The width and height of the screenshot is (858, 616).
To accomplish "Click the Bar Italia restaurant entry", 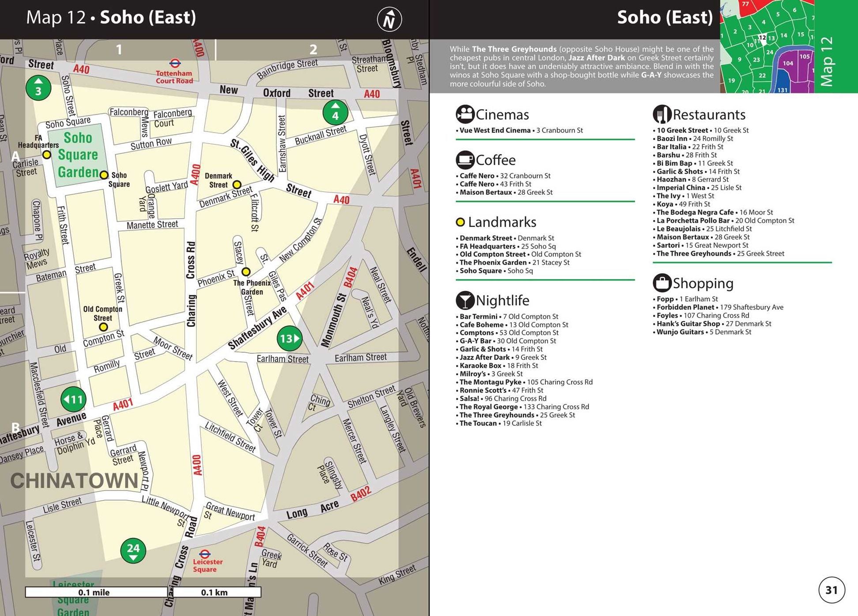I will 688,147.
